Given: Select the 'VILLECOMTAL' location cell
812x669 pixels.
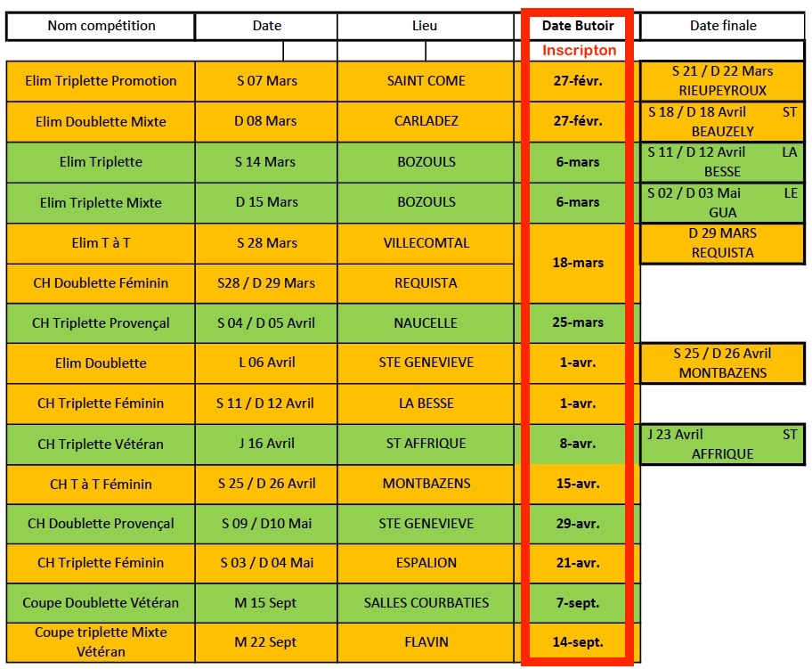Looking at the screenshot, I should 426,243.
